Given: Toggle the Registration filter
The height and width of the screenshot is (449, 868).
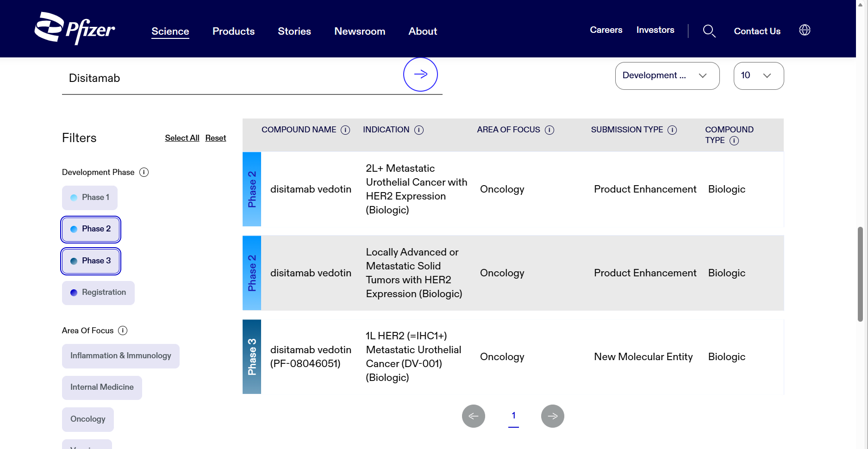Looking at the screenshot, I should point(98,293).
